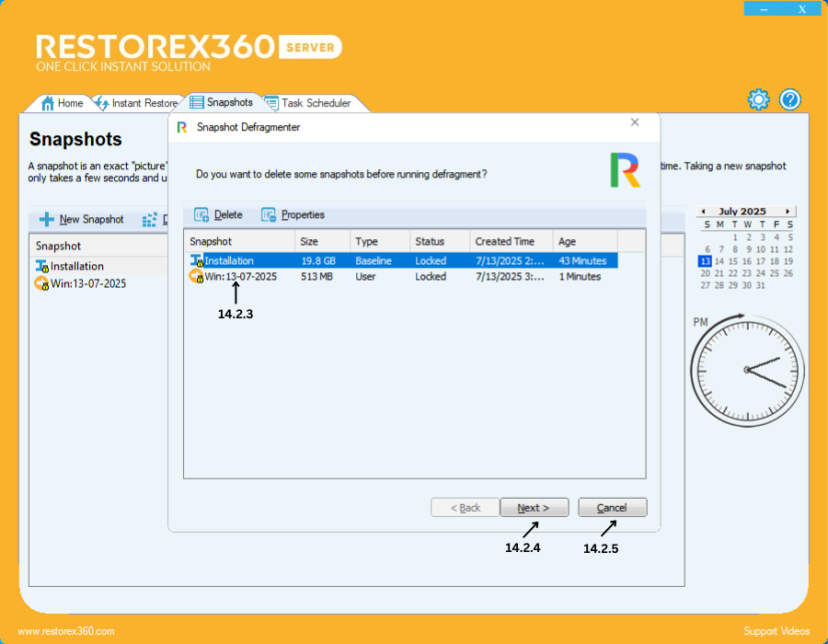Click the Baseline type cell
Viewport: 828px width, 644px height.
click(x=374, y=260)
